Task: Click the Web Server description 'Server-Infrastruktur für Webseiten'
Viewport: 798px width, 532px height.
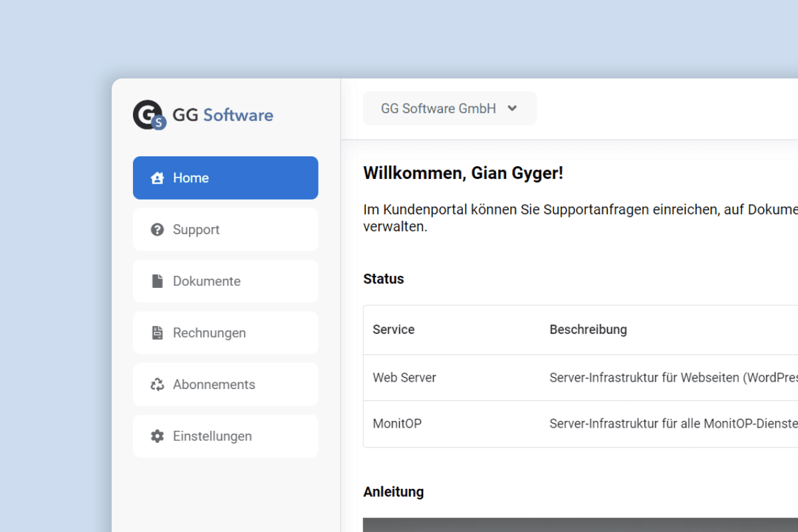Action: pyautogui.click(x=674, y=378)
